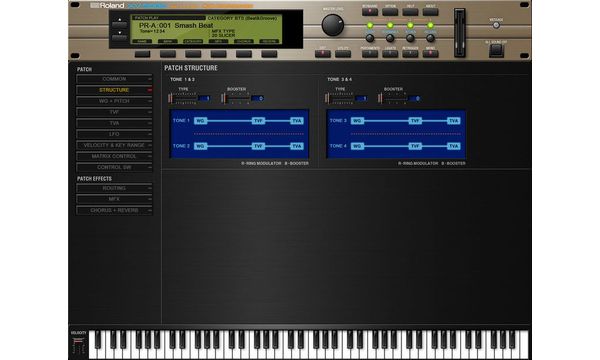This screenshot has width=600, height=360.
Task: Click the Tone 1 & 2 Type value field
Action: point(204,98)
